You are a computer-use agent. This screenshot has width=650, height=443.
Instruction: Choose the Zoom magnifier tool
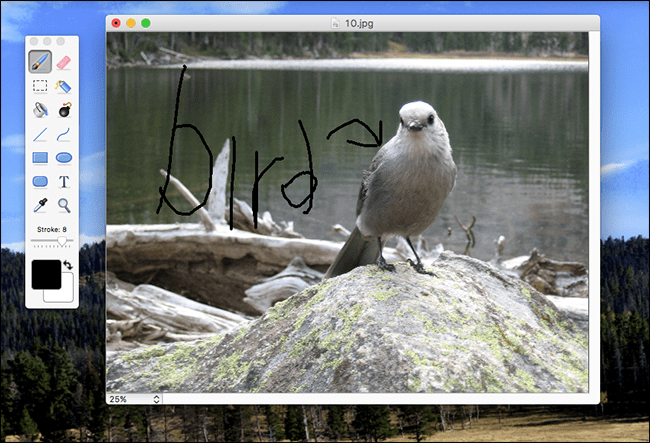tap(64, 206)
